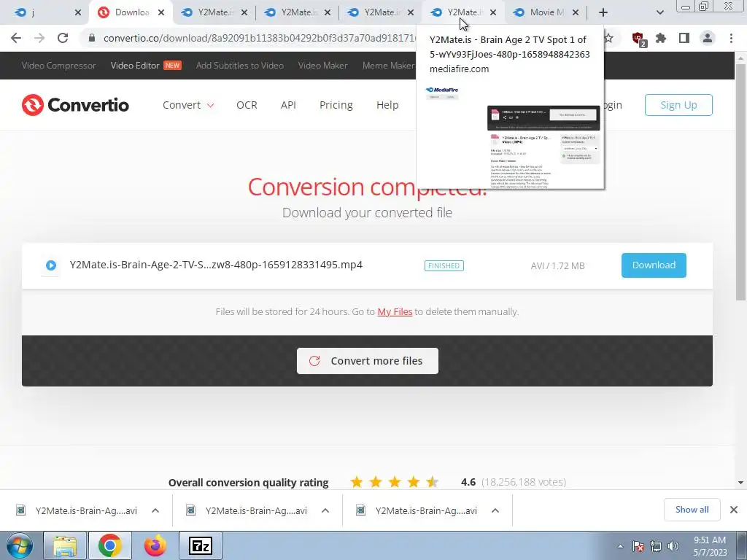Open the Pricing page

(336, 105)
